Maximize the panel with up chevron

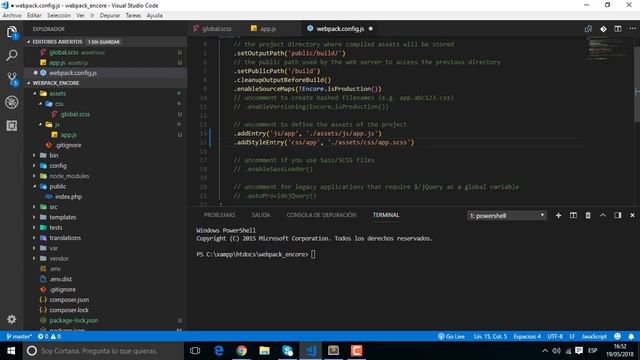click(x=603, y=215)
